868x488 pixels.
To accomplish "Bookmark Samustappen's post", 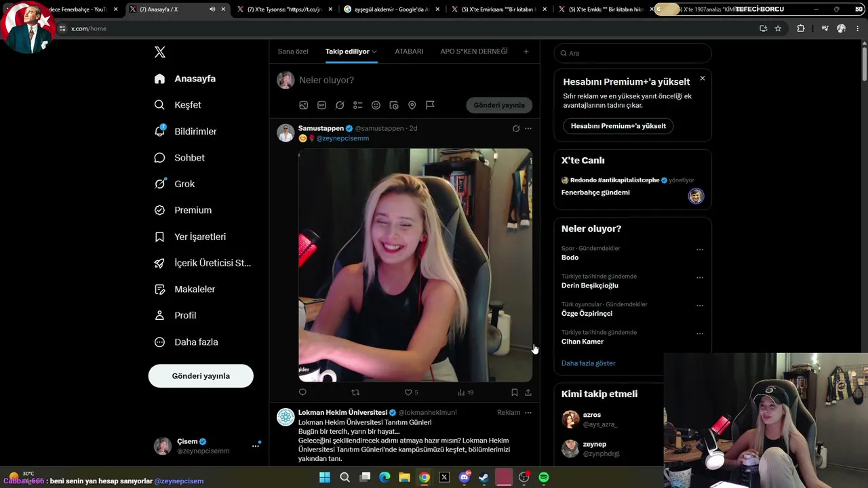I will tap(515, 392).
